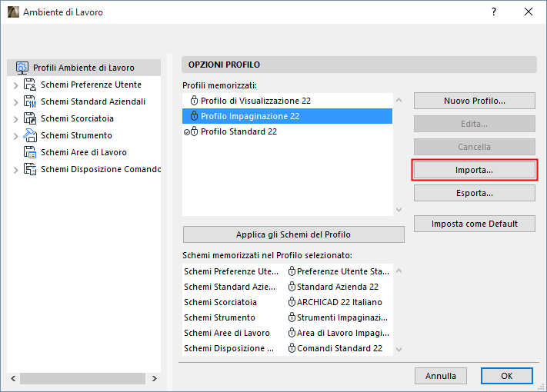The height and width of the screenshot is (392, 547).
Task: Expand the Schemi Scorciatoia tree node
Action: [x=15, y=118]
